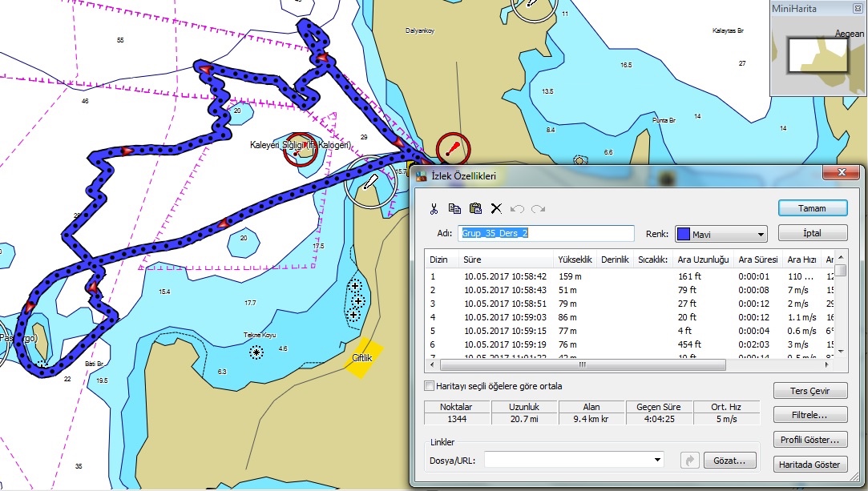Image resolution: width=868 pixels, height=491 pixels.
Task: Click the track list's up scroll arrow
Action: pyautogui.click(x=841, y=257)
